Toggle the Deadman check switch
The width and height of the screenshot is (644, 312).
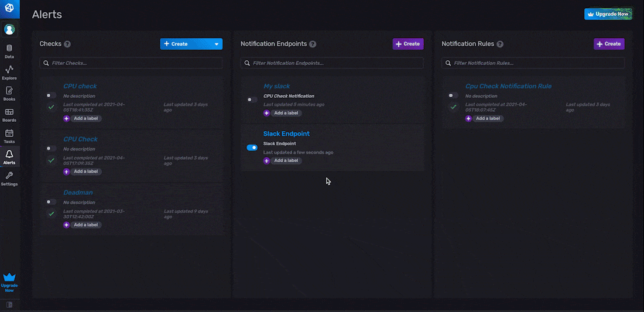51,202
